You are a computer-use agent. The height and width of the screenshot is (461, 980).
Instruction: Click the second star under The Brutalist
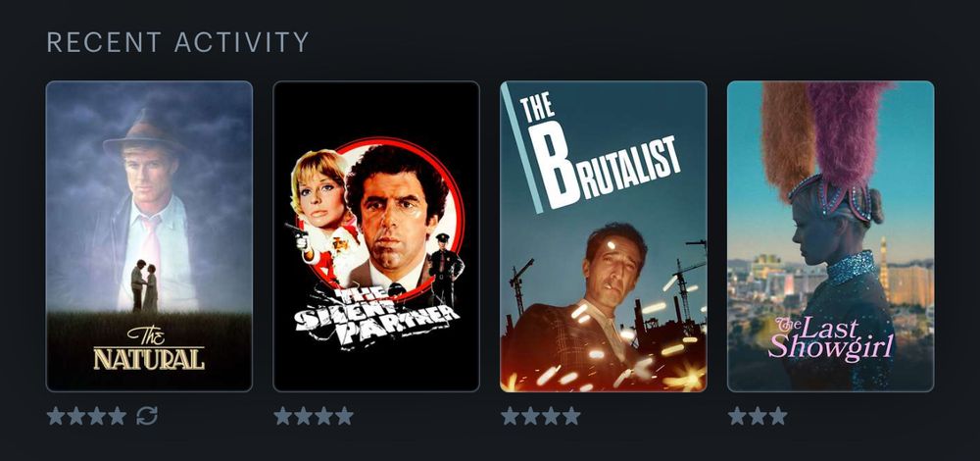coord(530,415)
